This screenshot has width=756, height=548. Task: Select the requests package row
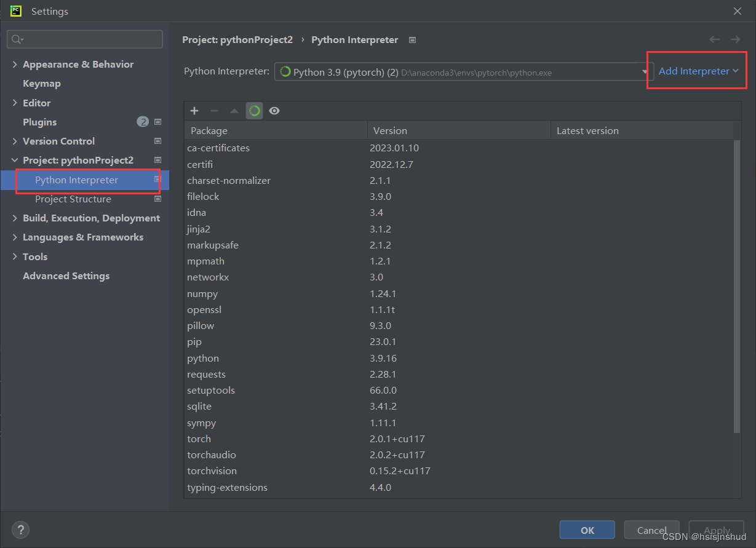click(x=459, y=374)
